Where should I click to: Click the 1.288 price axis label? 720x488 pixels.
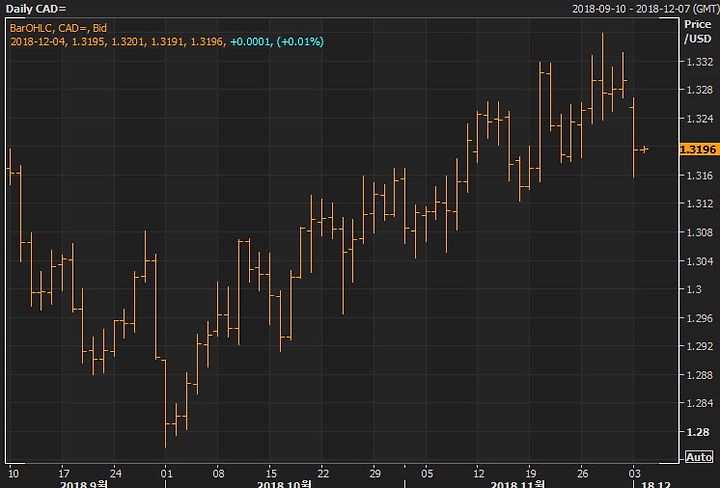700,375
